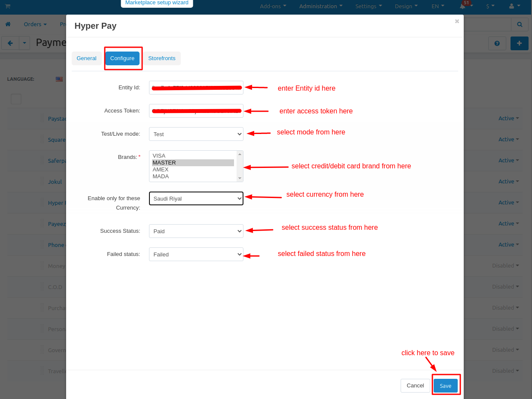Click the search magnifier icon
532x399 pixels.
click(520, 24)
